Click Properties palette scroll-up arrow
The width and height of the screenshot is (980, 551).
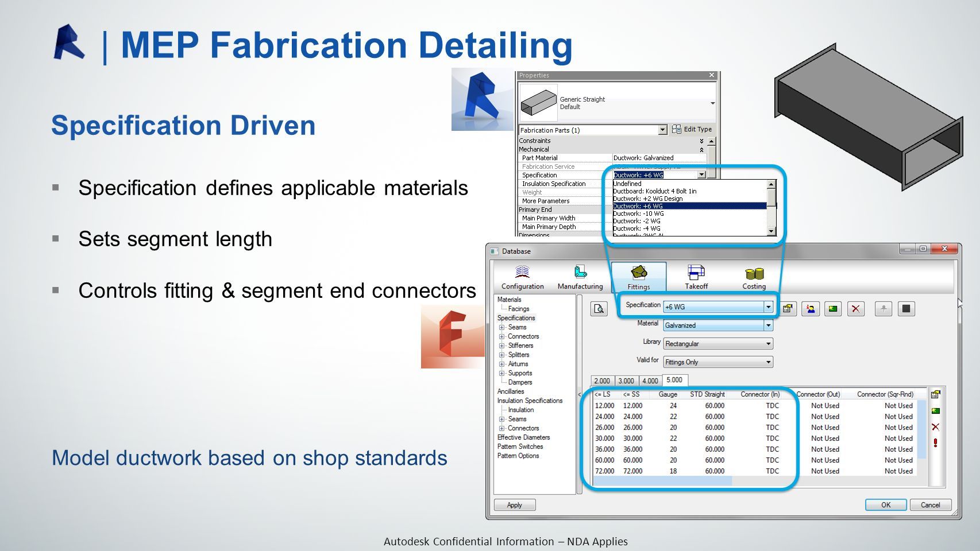pyautogui.click(x=711, y=141)
